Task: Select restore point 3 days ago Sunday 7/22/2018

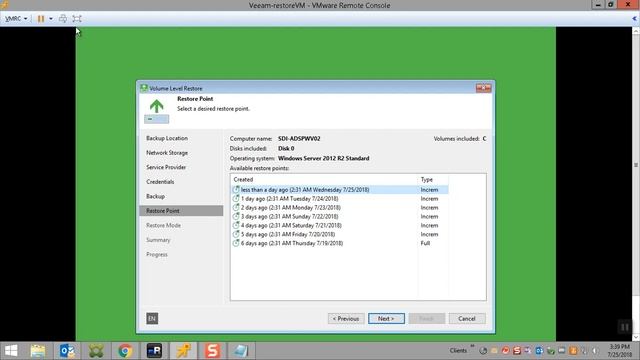Action: (340, 217)
